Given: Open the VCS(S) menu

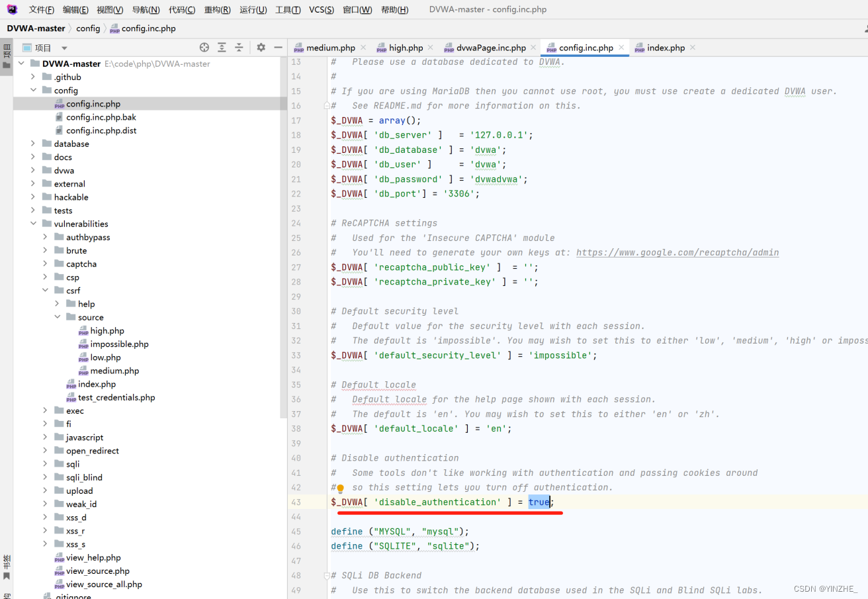Looking at the screenshot, I should [322, 10].
